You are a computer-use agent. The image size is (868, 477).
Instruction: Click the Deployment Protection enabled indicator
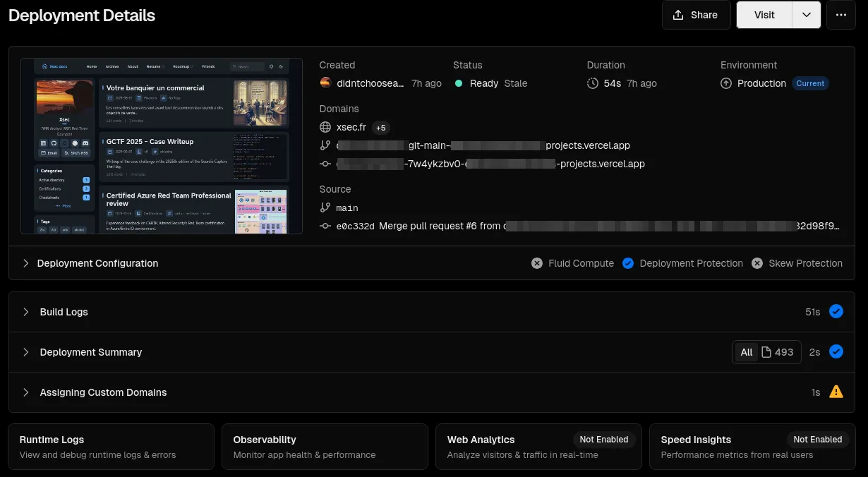(628, 263)
